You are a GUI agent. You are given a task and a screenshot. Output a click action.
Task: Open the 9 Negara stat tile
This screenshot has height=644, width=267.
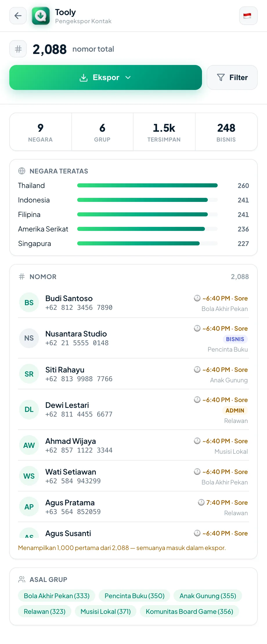tap(41, 132)
